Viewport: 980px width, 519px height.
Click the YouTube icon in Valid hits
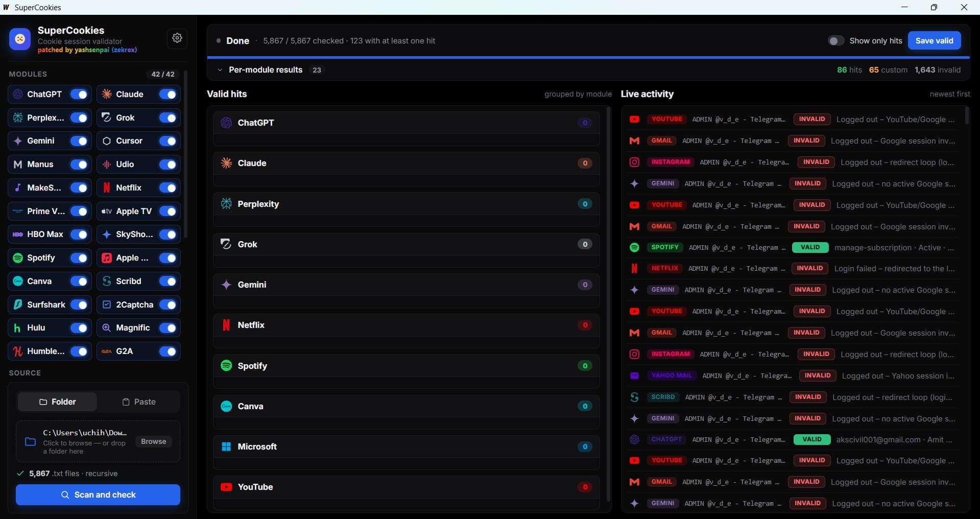(x=226, y=487)
